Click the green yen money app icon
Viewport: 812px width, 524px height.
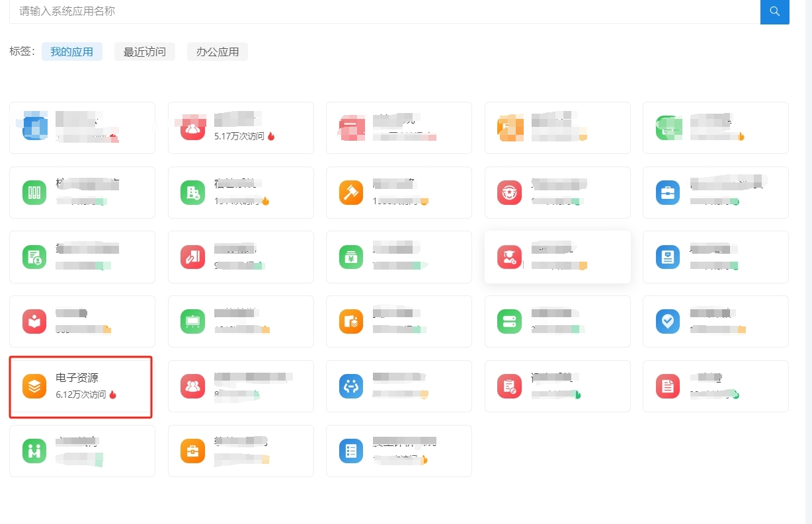pos(351,257)
